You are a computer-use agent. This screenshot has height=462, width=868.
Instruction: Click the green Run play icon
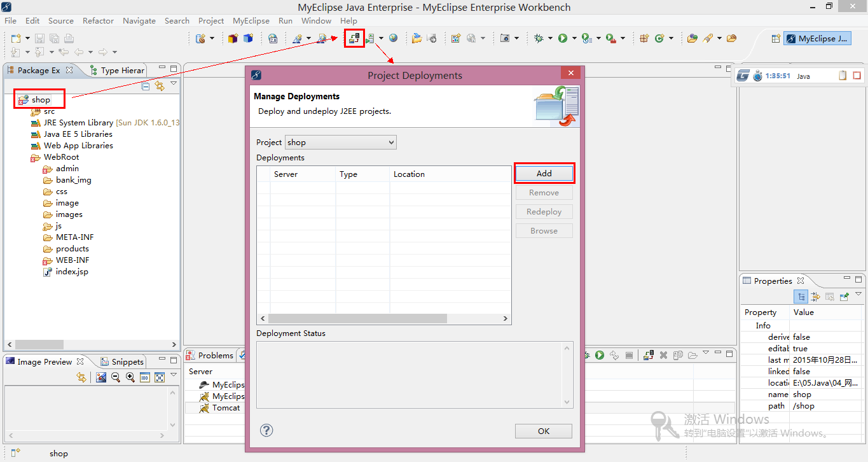[x=563, y=38]
